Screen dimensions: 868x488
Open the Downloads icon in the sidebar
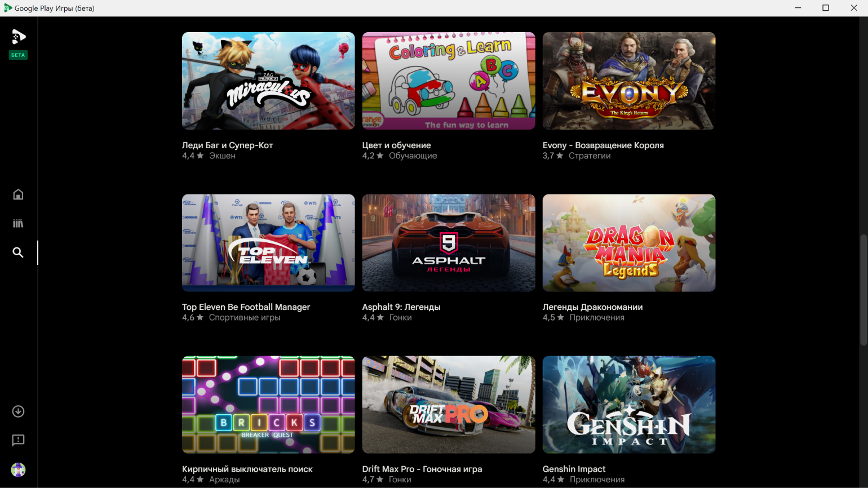(x=18, y=411)
